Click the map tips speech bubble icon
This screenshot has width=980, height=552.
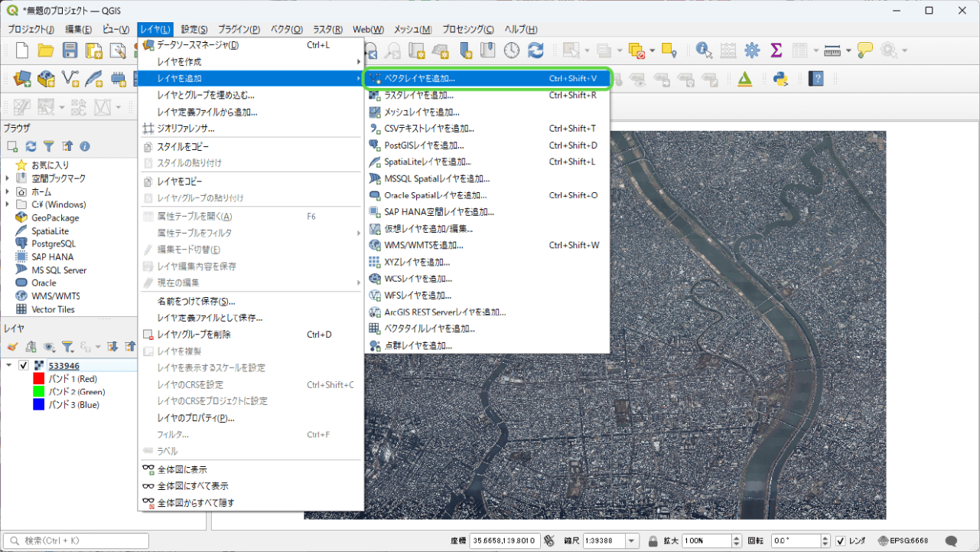tap(864, 51)
